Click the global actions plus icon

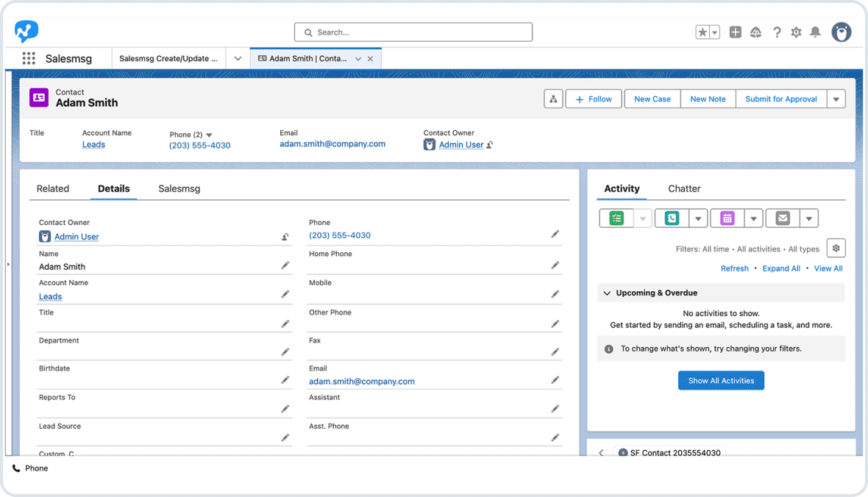[x=735, y=32]
